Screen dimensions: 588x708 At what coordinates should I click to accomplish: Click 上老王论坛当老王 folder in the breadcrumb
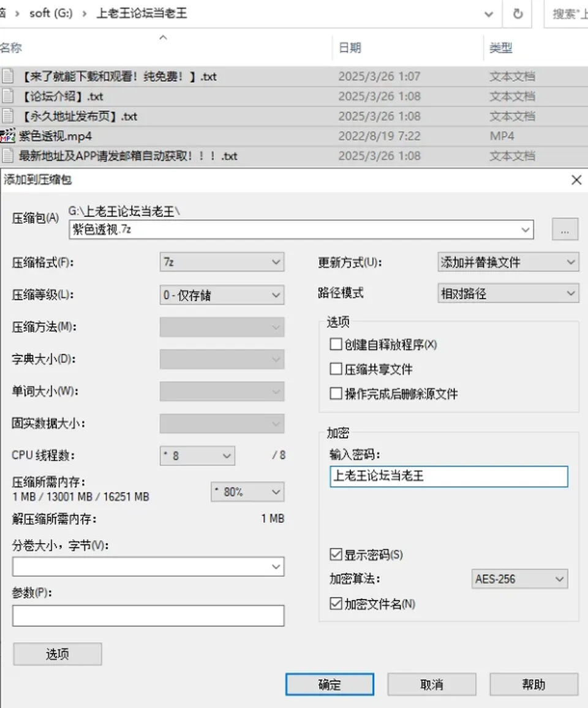coord(141,13)
